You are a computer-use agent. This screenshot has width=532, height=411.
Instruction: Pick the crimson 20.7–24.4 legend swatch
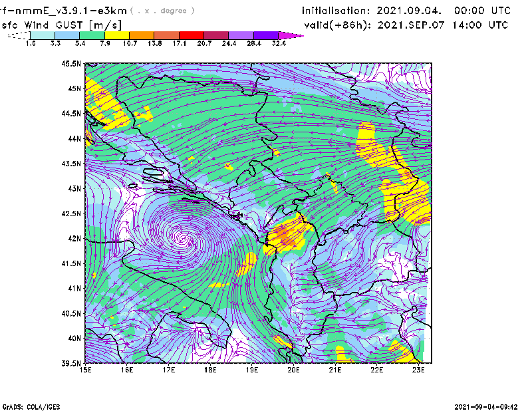pos(216,35)
